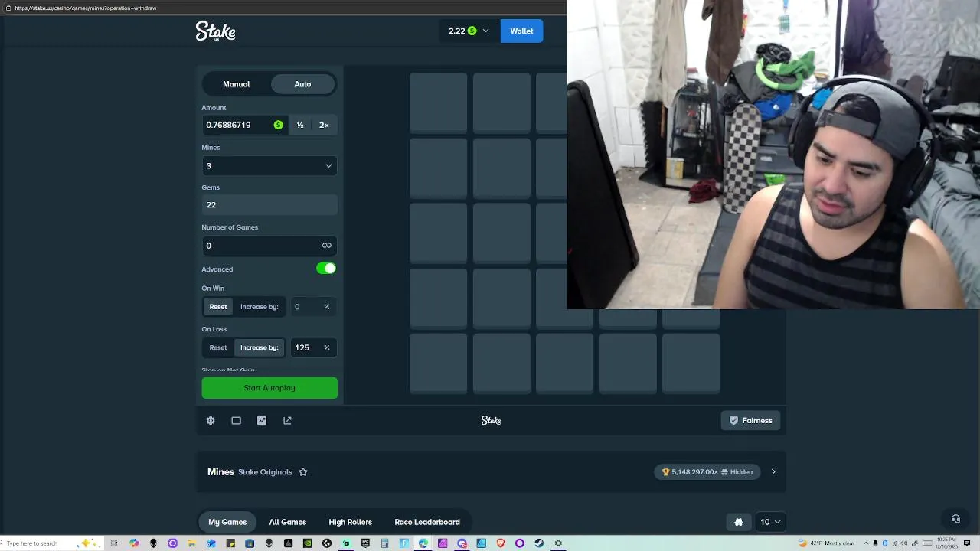Open live stats chart icon

262,420
